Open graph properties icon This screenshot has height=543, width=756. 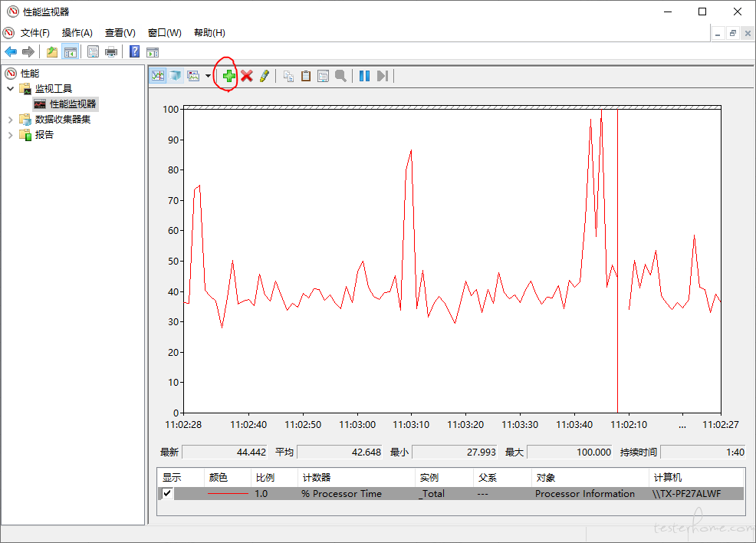pos(323,76)
